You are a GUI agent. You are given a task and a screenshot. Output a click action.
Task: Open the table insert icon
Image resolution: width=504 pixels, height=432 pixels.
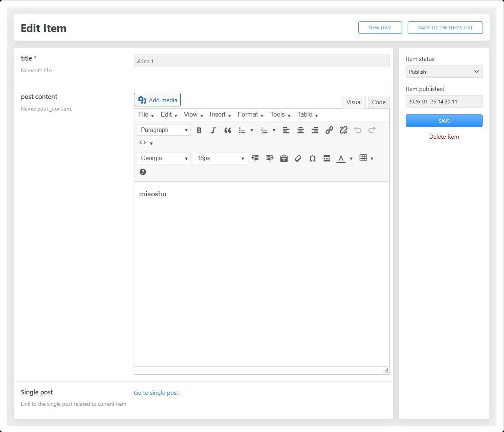(x=363, y=158)
